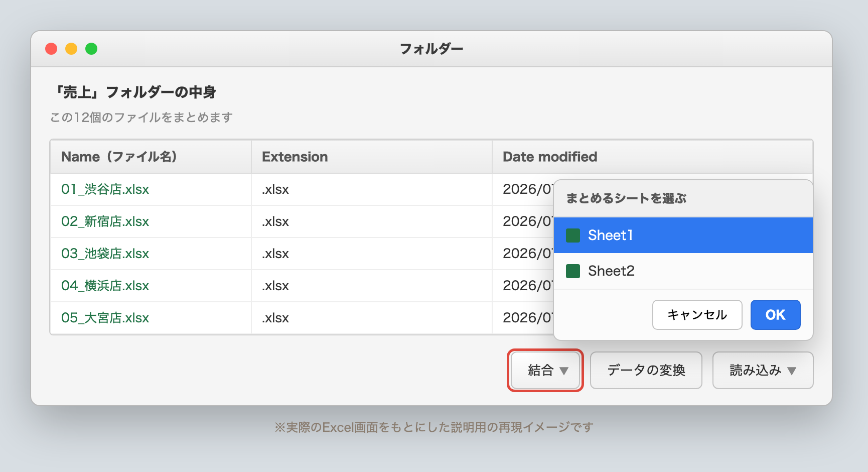Expand the 読み込み dropdown button
The height and width of the screenshot is (472, 868).
click(x=763, y=371)
